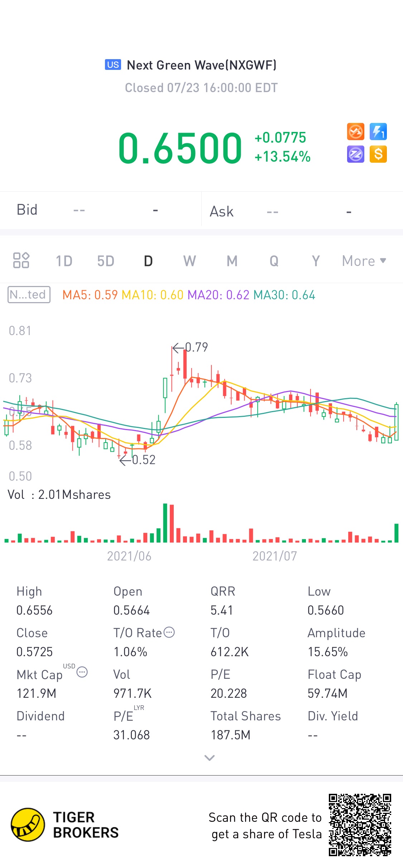Tap the blue US market badge

[x=113, y=65]
